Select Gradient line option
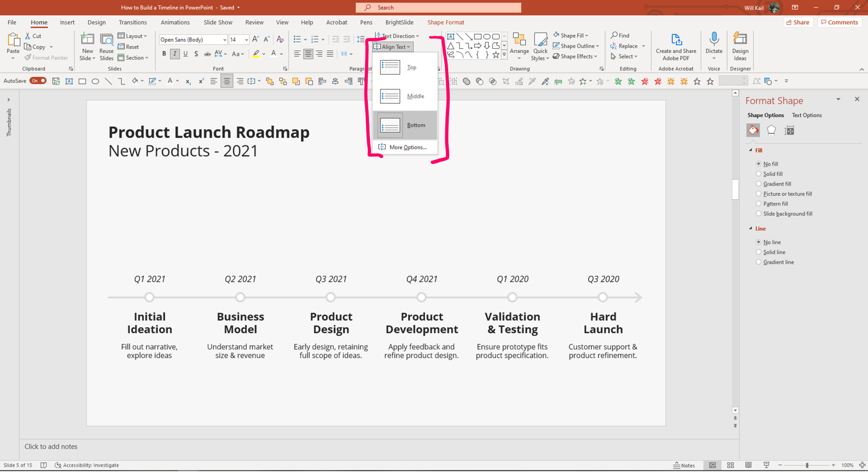 (x=775, y=262)
